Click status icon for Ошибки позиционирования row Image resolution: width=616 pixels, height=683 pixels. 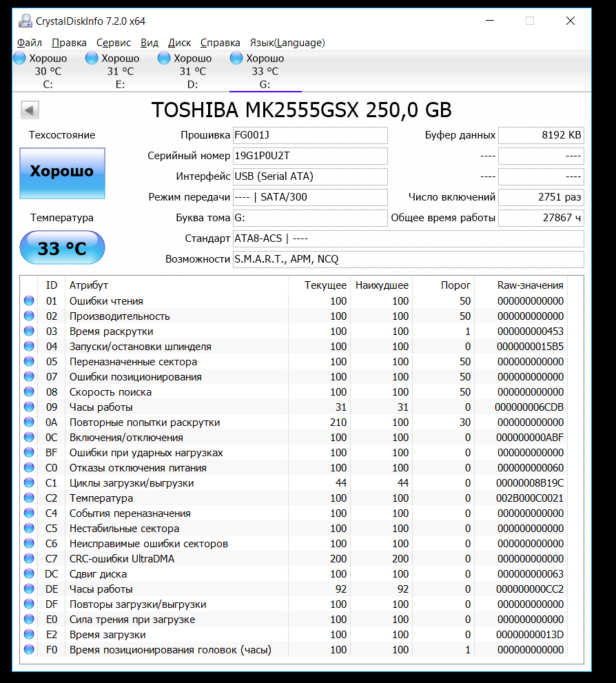tap(29, 376)
